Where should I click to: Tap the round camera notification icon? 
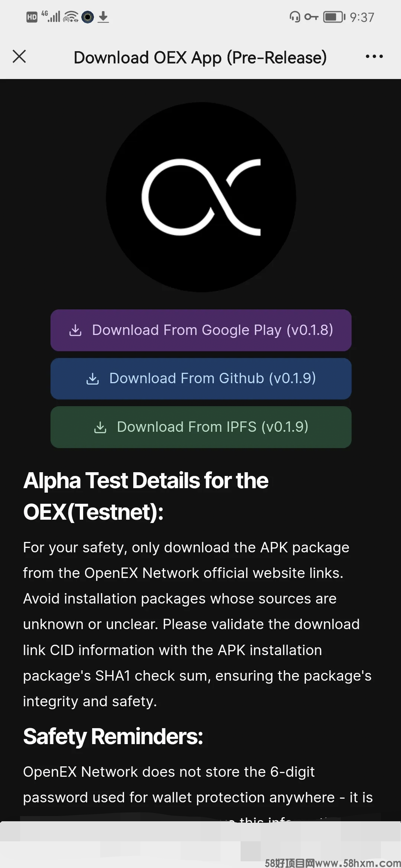point(88,17)
